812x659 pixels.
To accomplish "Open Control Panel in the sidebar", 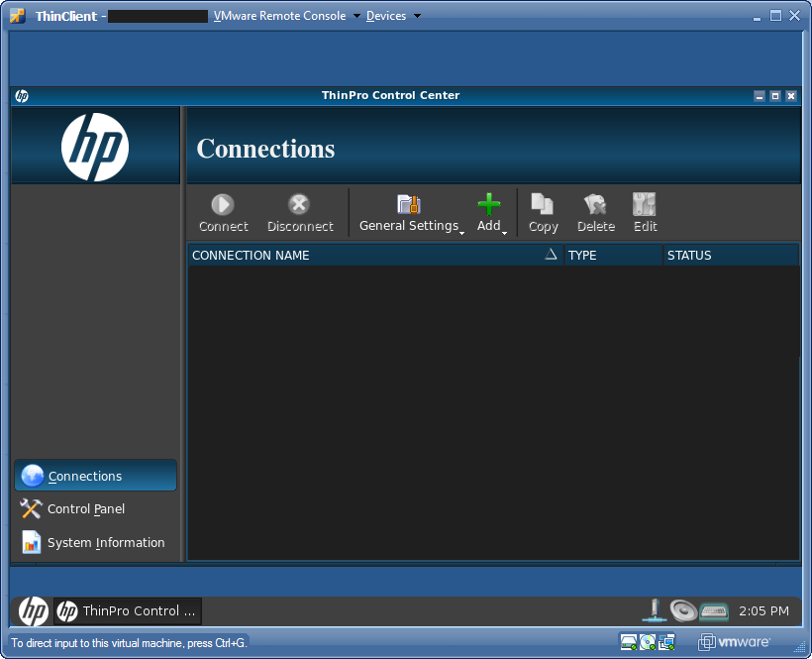I will (96, 508).
